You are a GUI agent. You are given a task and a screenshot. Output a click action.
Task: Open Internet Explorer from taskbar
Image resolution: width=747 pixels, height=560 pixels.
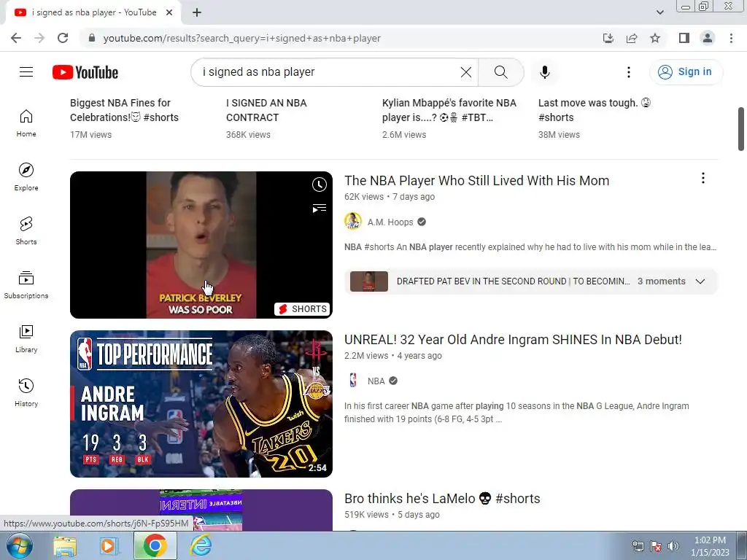(201, 545)
